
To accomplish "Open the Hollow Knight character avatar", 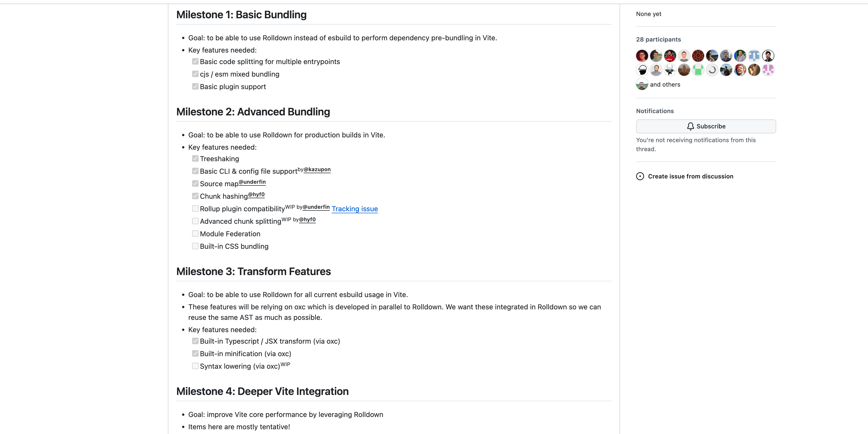I will click(670, 70).
